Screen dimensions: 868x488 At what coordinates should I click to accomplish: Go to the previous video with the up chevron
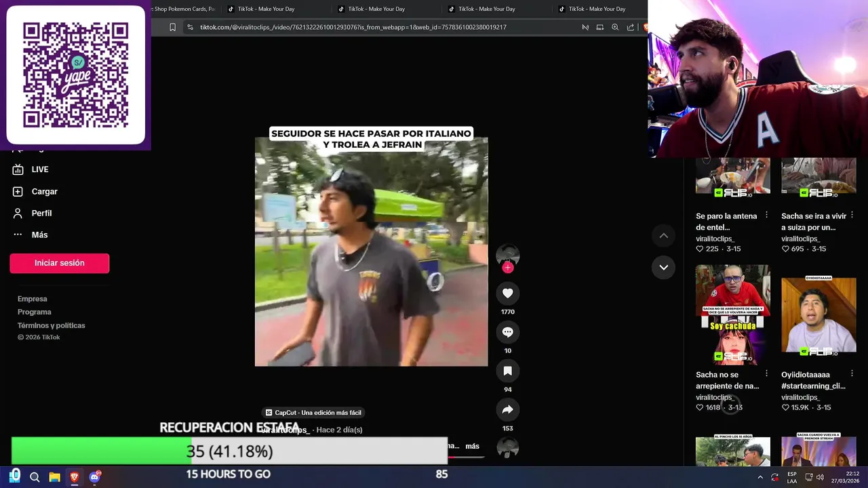(x=664, y=236)
